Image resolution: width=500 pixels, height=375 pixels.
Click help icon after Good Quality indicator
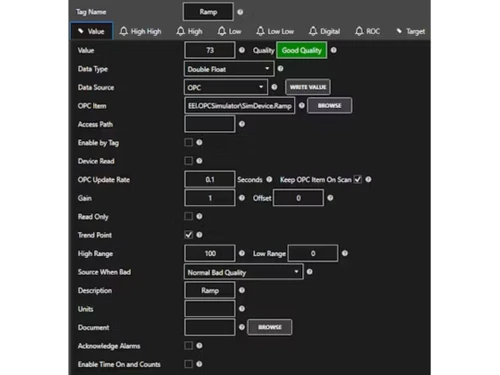(x=333, y=50)
